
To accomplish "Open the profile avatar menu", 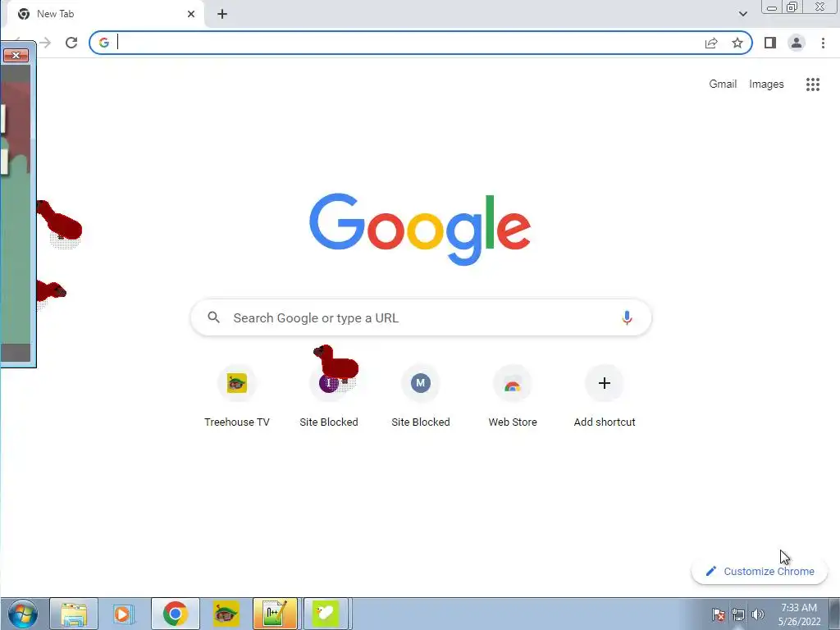I will 796,43.
